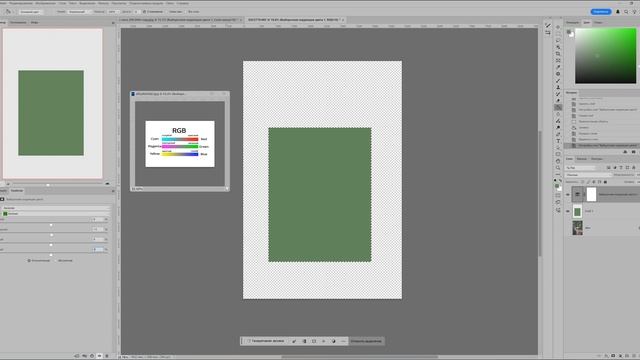Toggle the Anti-alias checkbox in options bar
This screenshot has width=640, height=360.
tap(144, 12)
